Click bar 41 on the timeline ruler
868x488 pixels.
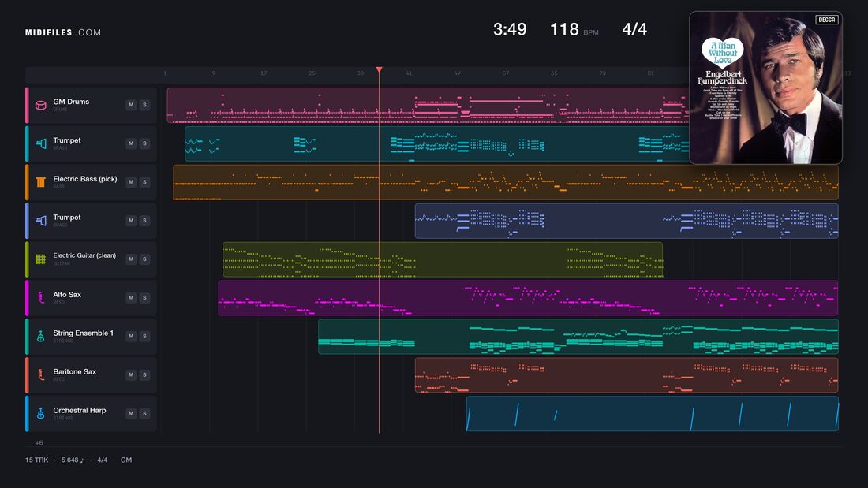[409, 73]
